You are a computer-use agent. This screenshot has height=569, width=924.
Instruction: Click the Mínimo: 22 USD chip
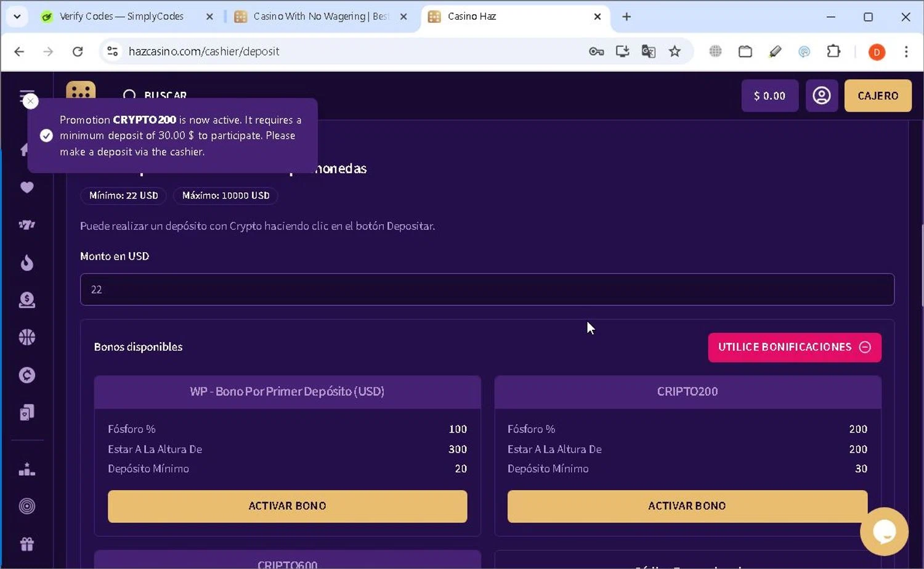[x=123, y=195]
